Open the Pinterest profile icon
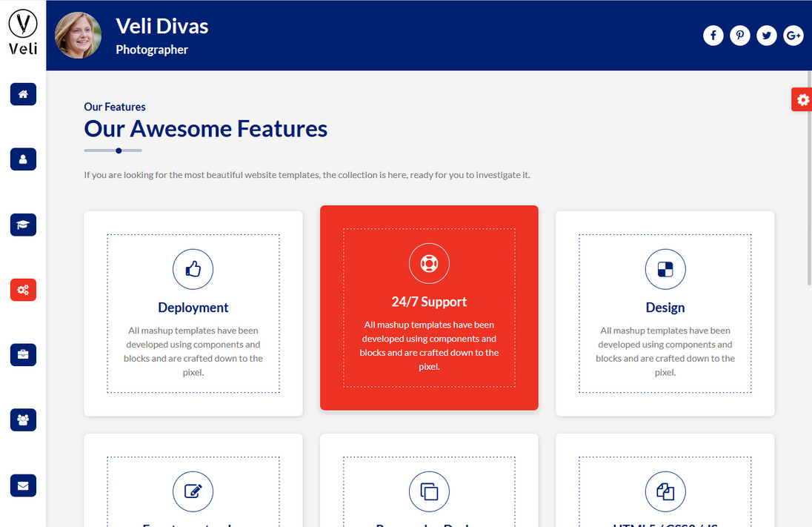Image resolution: width=812 pixels, height=527 pixels. coord(740,36)
